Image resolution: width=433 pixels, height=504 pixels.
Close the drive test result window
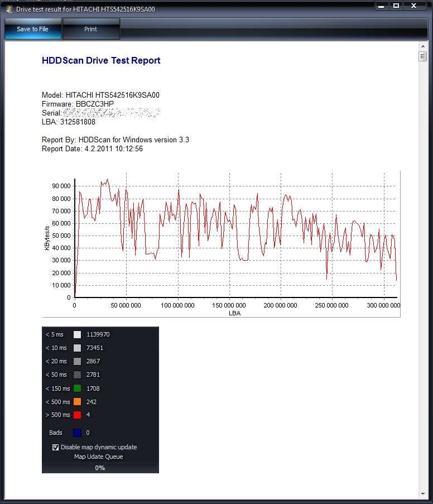coord(414,6)
